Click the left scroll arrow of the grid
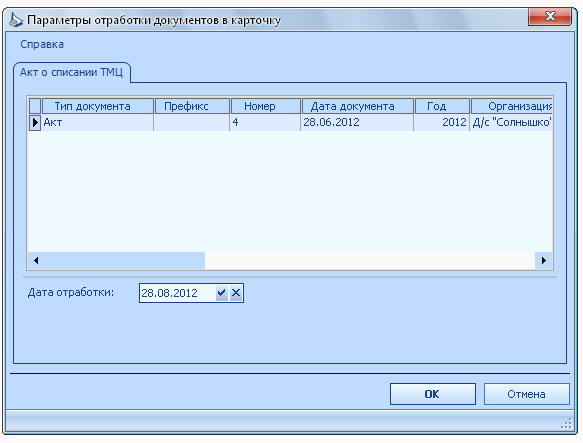This screenshot has height=443, width=583. tap(36, 260)
